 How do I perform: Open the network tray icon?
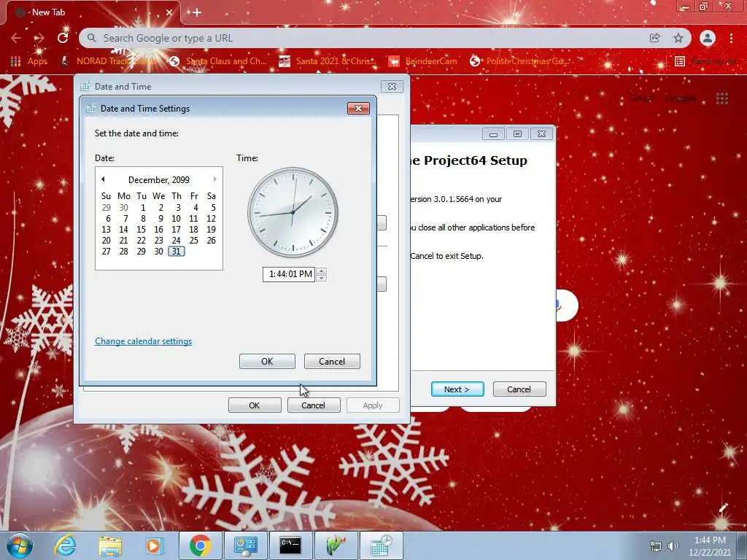[x=656, y=546]
